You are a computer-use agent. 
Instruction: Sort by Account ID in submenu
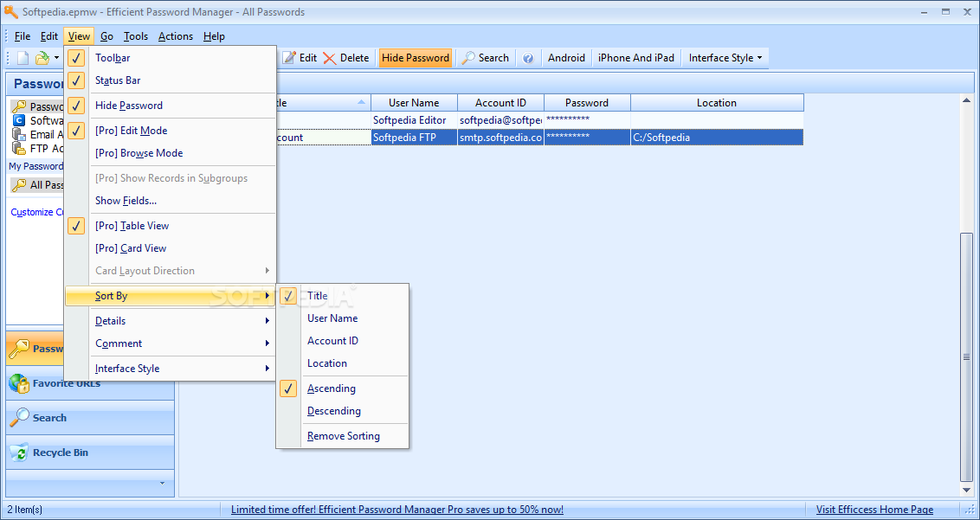pos(343,341)
